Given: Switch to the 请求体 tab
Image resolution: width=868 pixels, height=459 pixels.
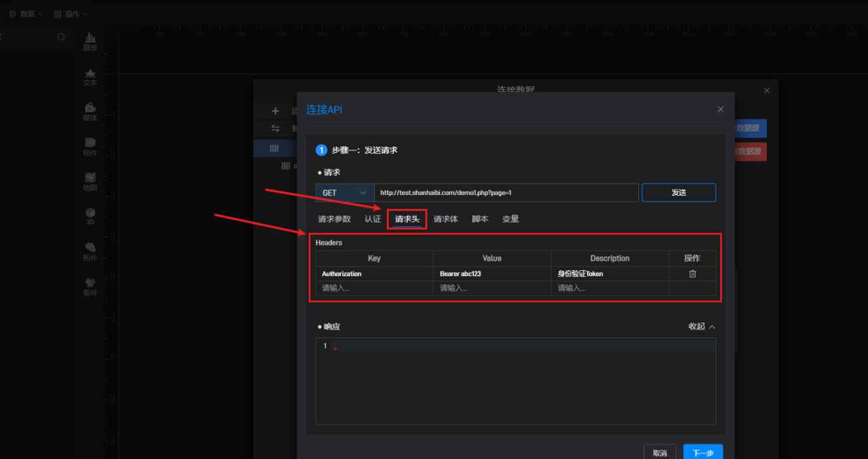Looking at the screenshot, I should pyautogui.click(x=445, y=219).
